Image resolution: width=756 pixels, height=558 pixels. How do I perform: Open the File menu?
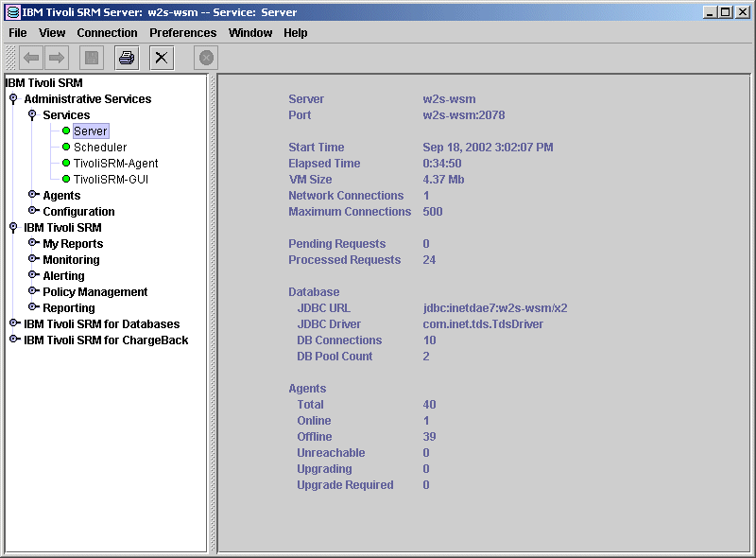click(18, 33)
